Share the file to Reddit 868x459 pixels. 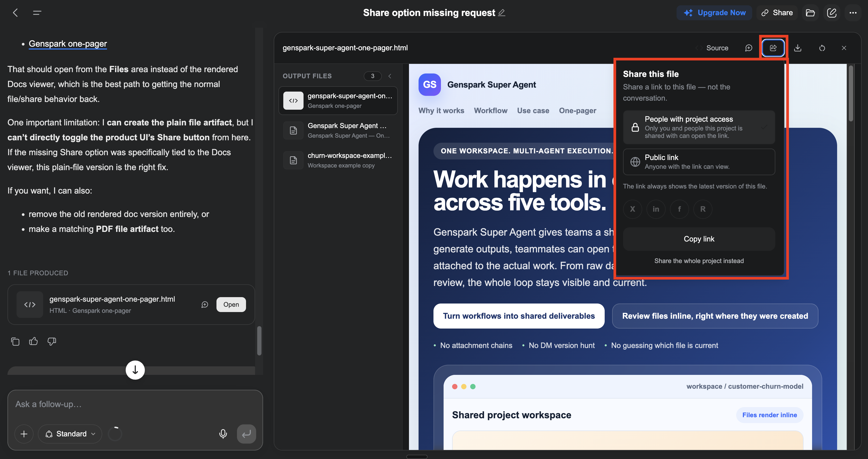[x=703, y=209]
